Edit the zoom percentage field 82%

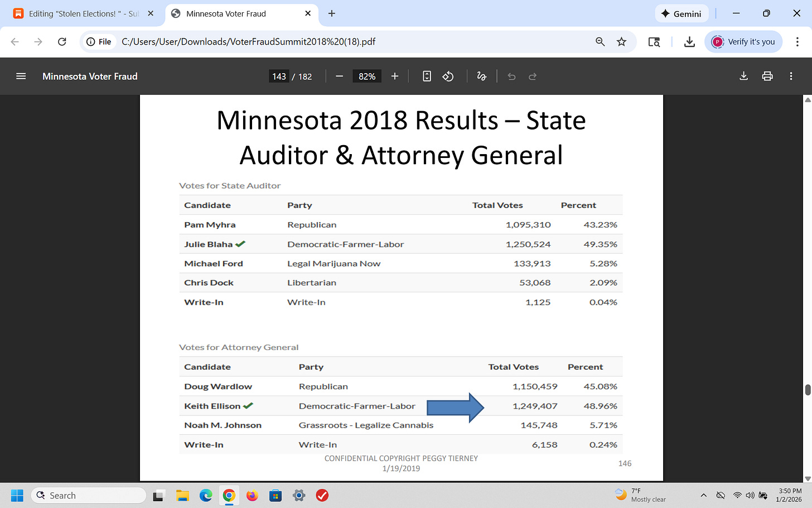point(367,76)
